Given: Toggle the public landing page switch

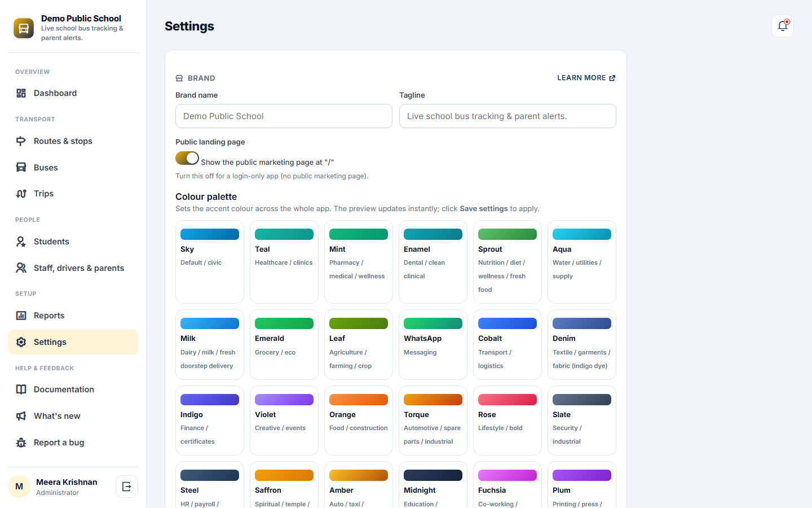Looking at the screenshot, I should 187,158.
